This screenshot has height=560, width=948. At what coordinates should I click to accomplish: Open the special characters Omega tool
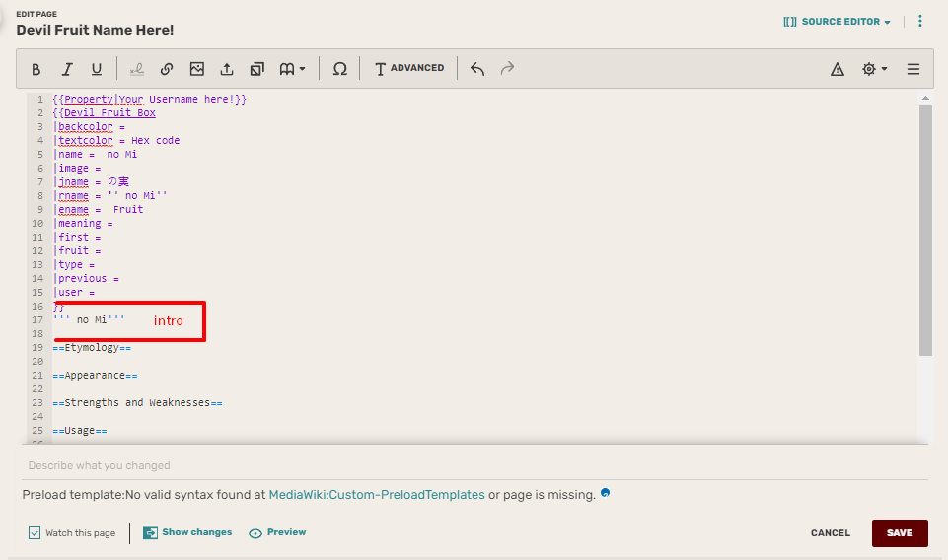pyautogui.click(x=340, y=69)
